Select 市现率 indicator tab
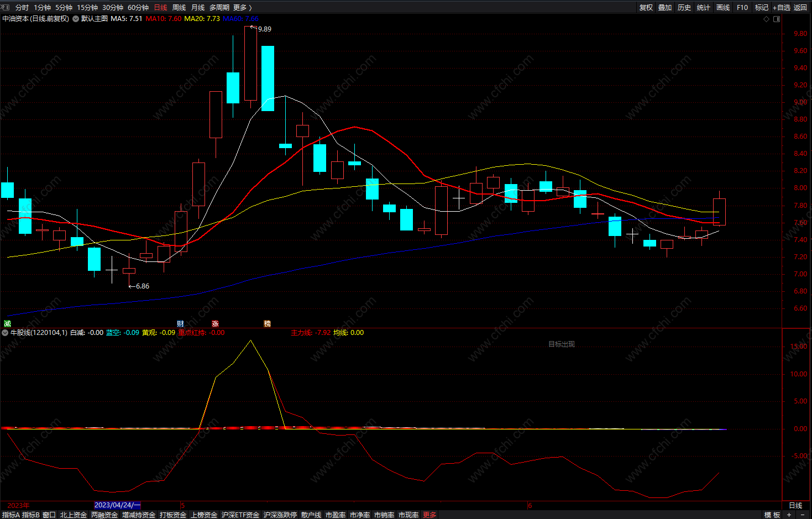This screenshot has height=519, width=812. coord(408,515)
